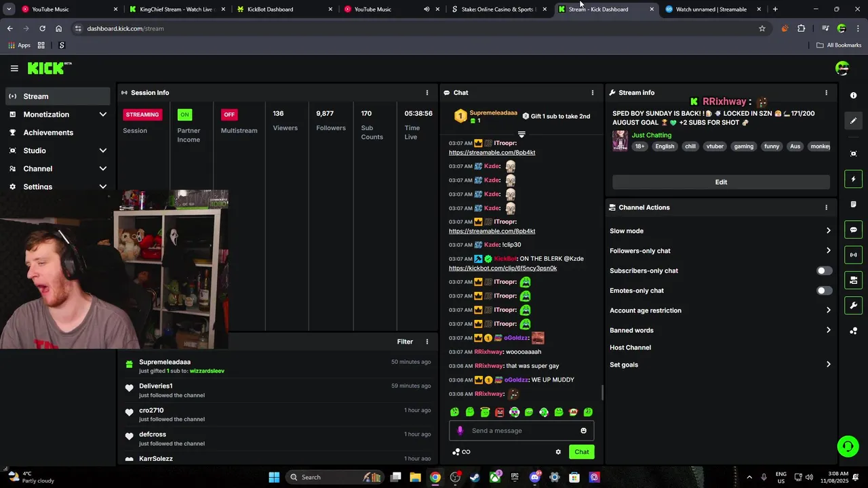Collapse the pinned leaderboard handle in chat
868x488 pixels.
[x=521, y=134]
